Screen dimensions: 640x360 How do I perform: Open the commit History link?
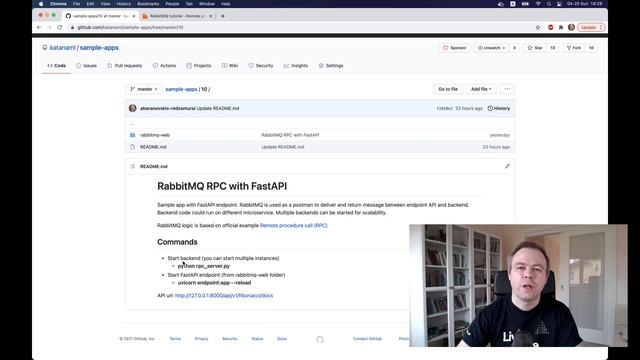pos(499,108)
